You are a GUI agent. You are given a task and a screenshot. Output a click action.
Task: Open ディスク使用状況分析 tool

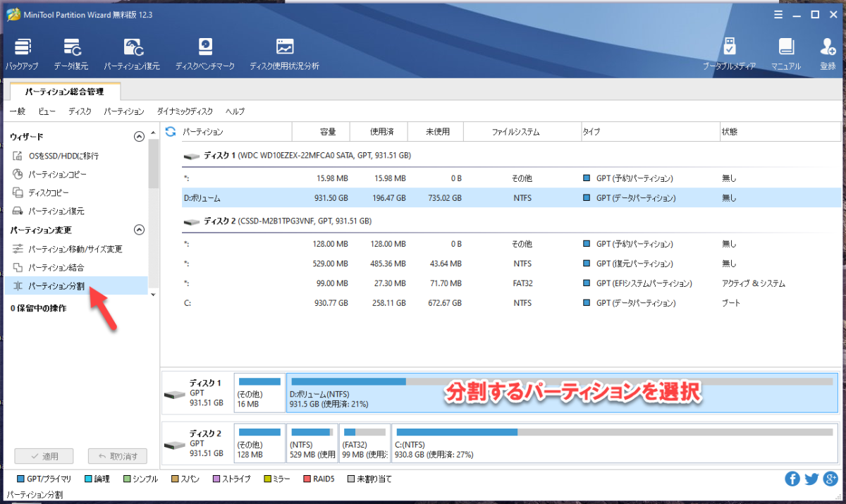coord(284,54)
